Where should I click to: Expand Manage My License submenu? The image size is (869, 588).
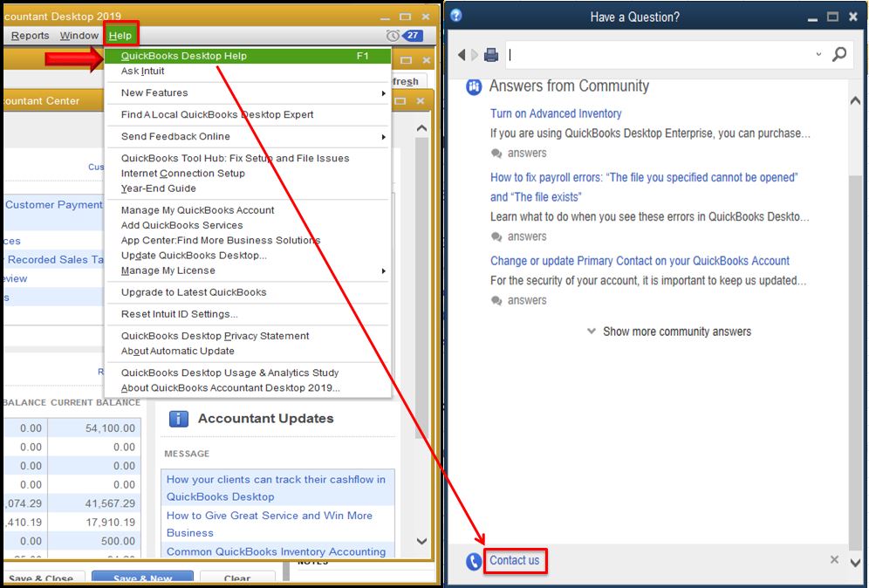pyautogui.click(x=248, y=270)
